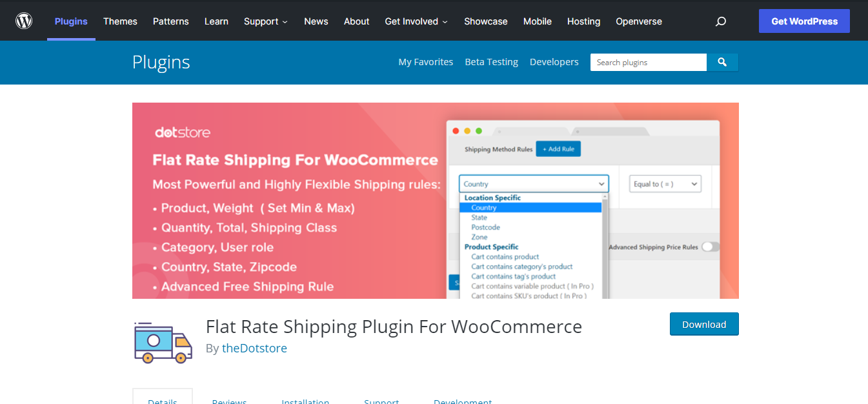Screen dimensions: 868x404
Task: Open the Learn navigation link
Action: [216, 21]
